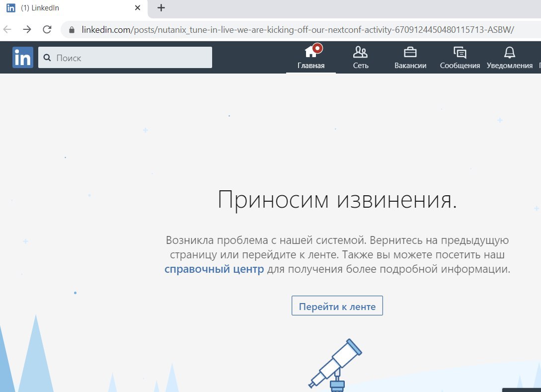Click the padlock site info icon
The image size is (541, 392).
coord(72,30)
